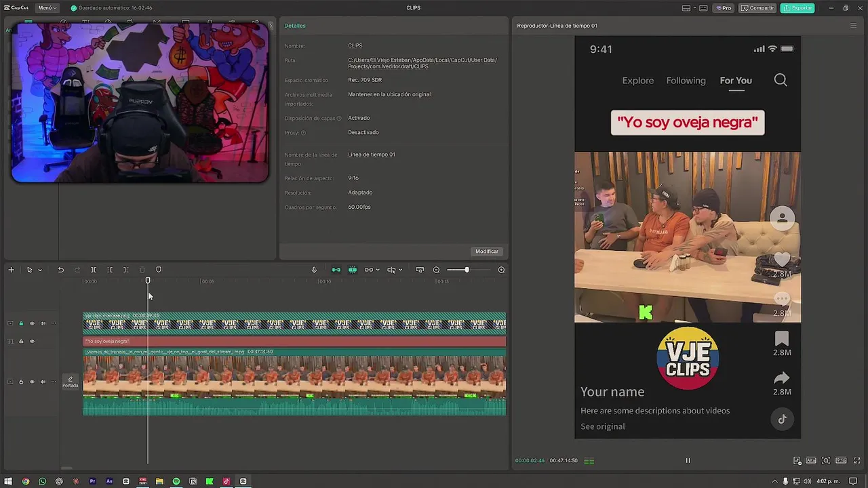
Task: Open the player panel hamburger menu
Action: click(x=854, y=26)
